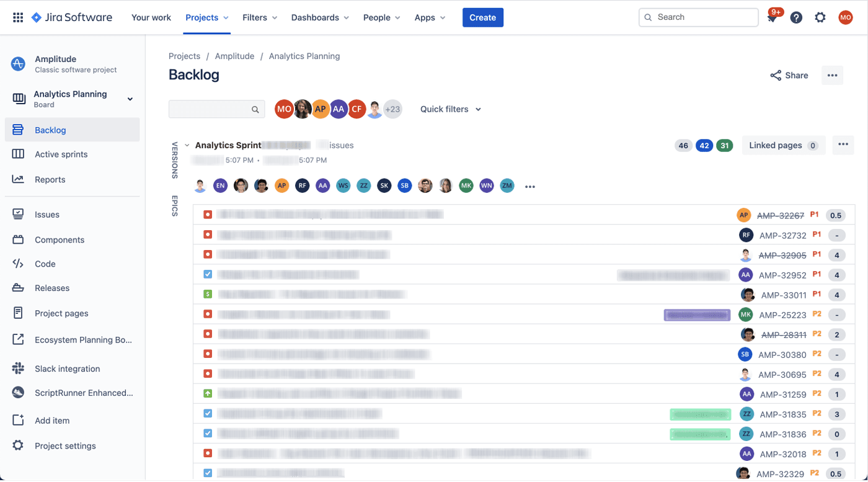Open the app switcher grid icon
Viewport: 868px width, 482px height.
(x=18, y=17)
